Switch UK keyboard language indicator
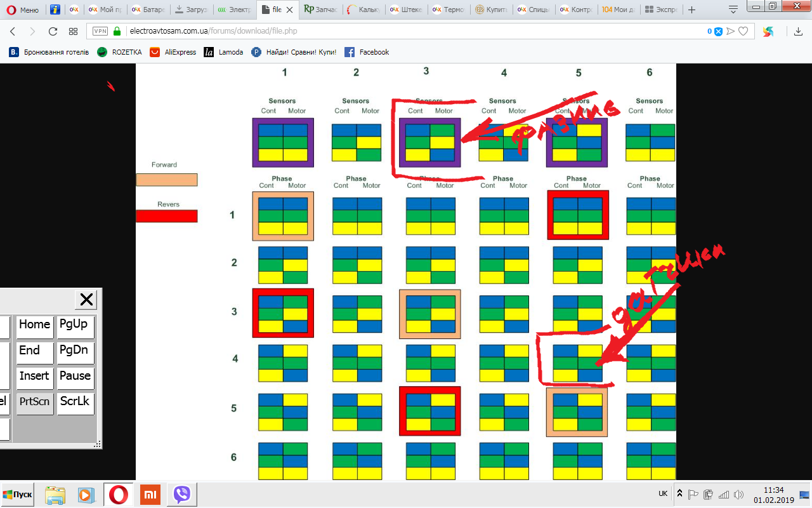812x508 pixels. [x=662, y=493]
